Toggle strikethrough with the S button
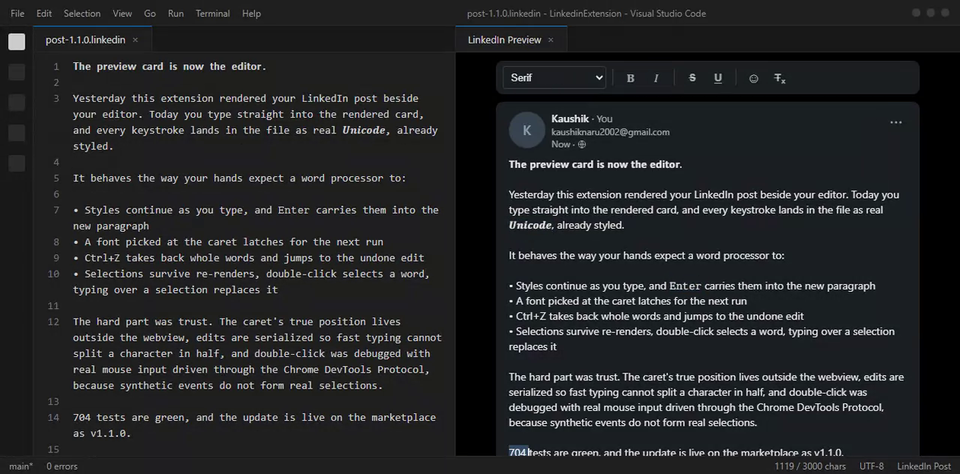This screenshot has width=960, height=474. click(x=692, y=78)
